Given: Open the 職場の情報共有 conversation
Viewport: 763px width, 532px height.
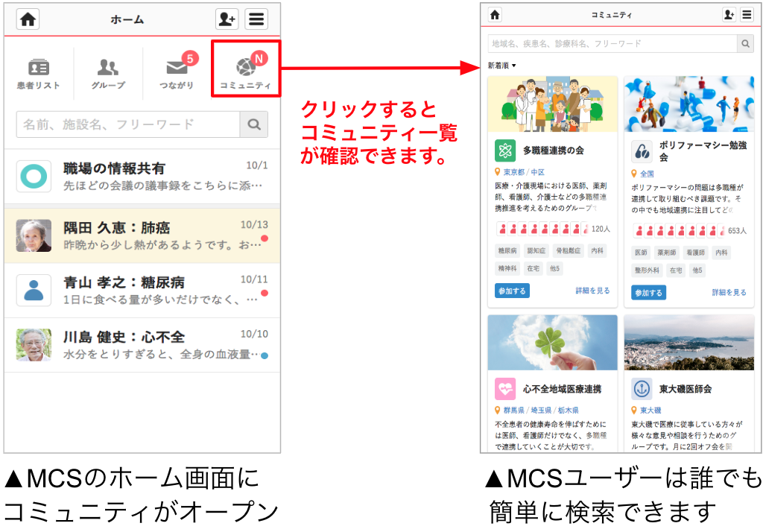Looking at the screenshot, I should point(142,177).
